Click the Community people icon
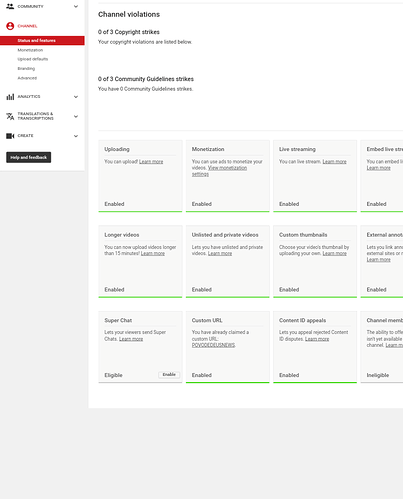This screenshot has height=499, width=403. pos(10,6)
